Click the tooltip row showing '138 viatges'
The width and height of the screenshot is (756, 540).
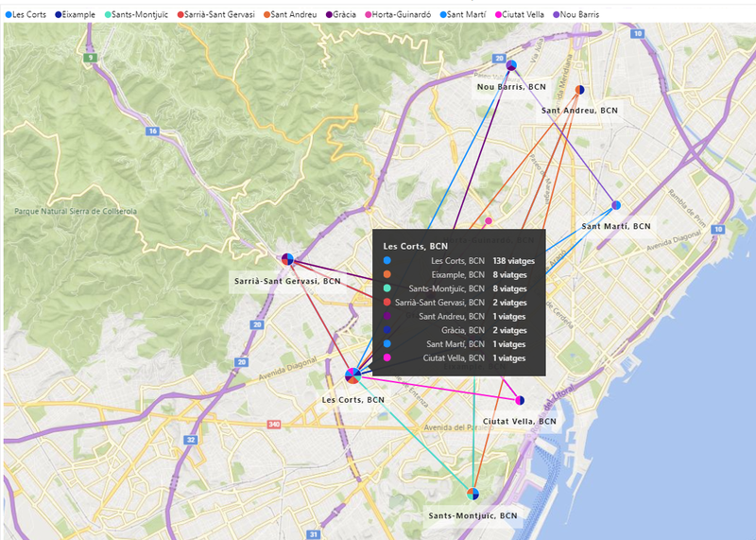459,261
